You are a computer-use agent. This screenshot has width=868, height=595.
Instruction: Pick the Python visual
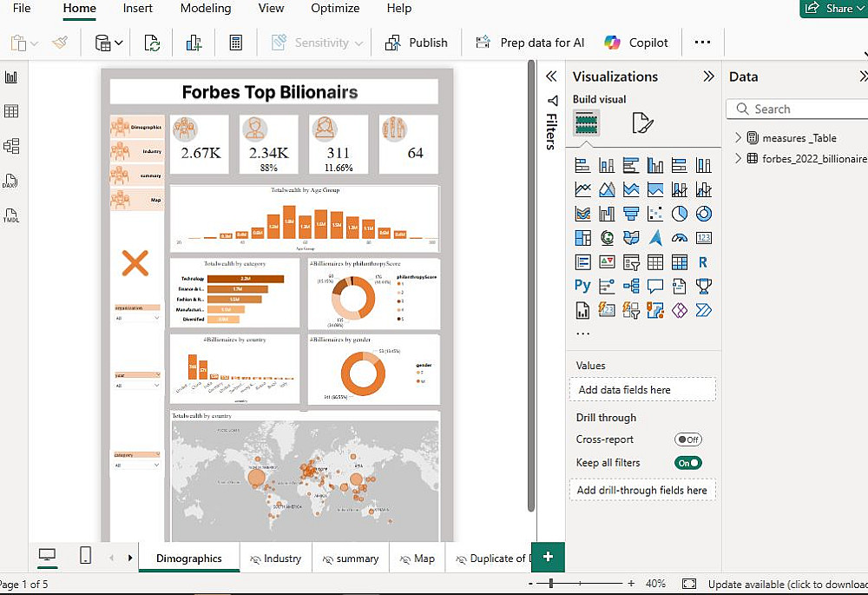(582, 286)
